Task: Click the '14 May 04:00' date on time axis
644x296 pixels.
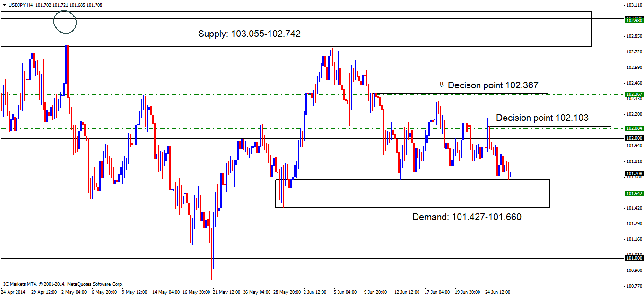Action: (x=166, y=292)
